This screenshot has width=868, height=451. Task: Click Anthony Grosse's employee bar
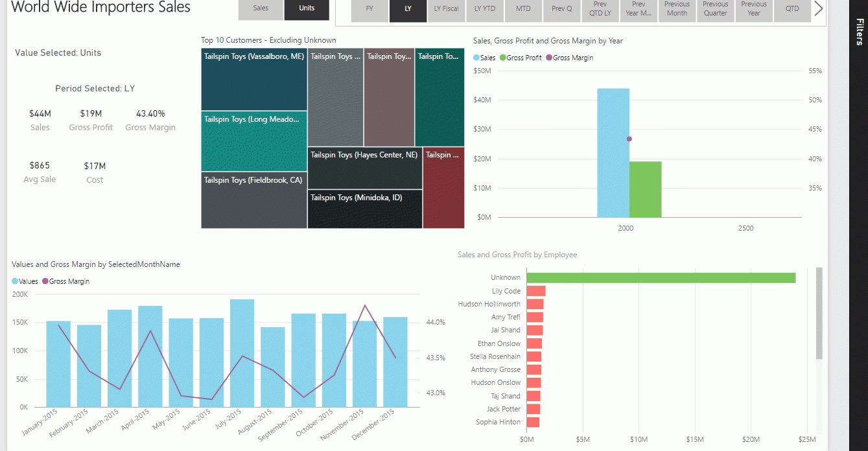[534, 369]
